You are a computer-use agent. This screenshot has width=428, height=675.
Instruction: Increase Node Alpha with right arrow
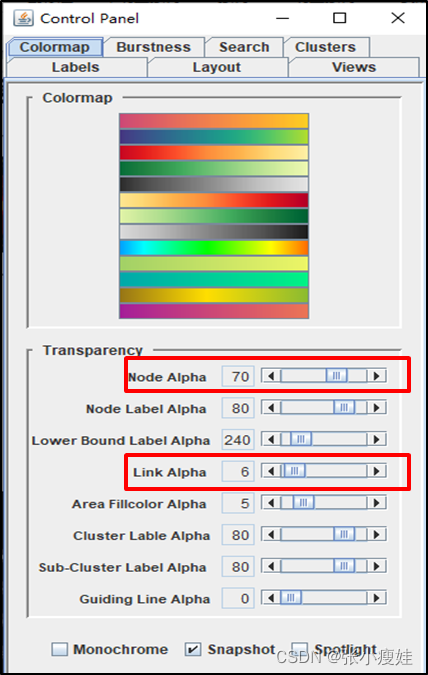(x=377, y=376)
